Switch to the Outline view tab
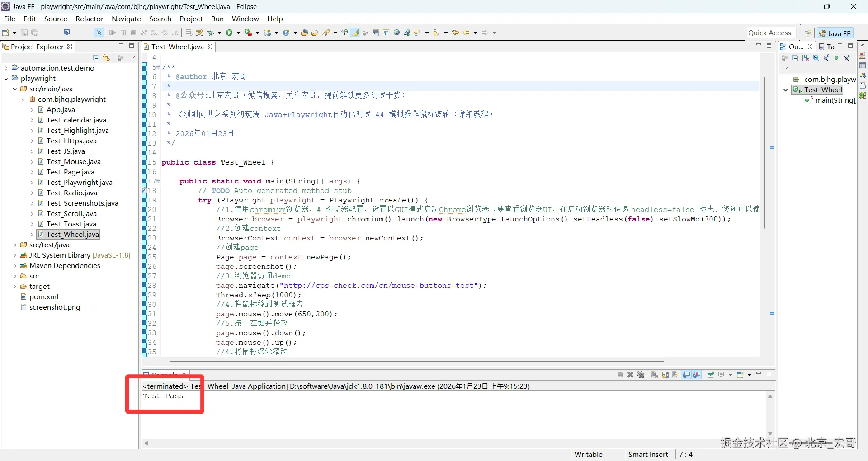The width and height of the screenshot is (868, 461). click(796, 47)
